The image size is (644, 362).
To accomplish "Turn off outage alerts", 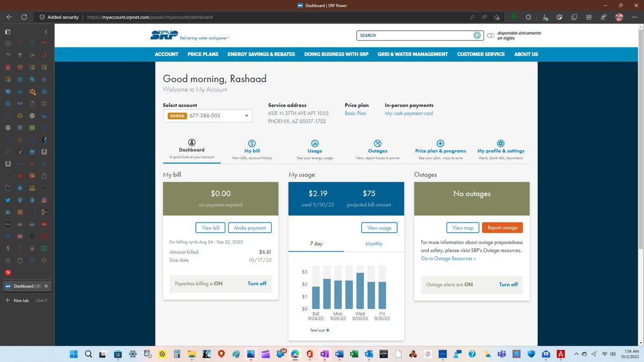I will coord(508,285).
